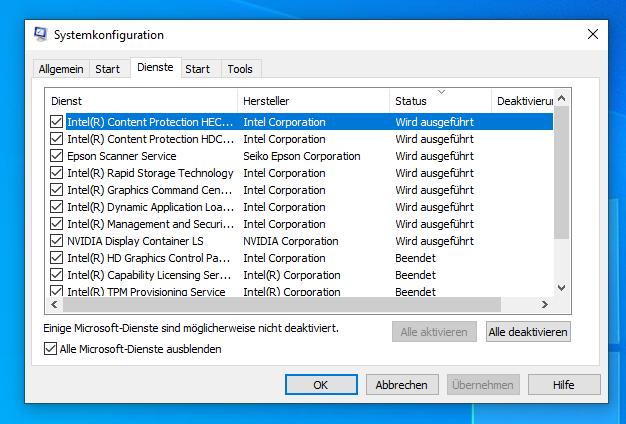Click the vertical scrollbar up arrow

(x=562, y=98)
